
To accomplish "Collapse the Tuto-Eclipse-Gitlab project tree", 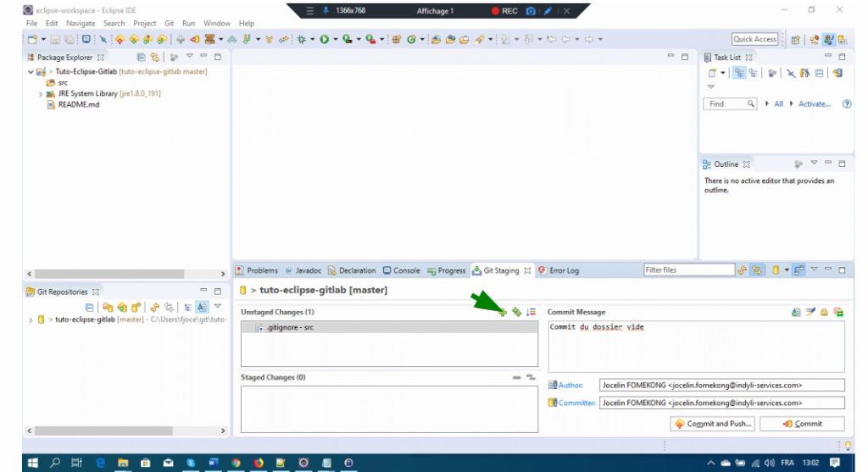I will coord(31,72).
